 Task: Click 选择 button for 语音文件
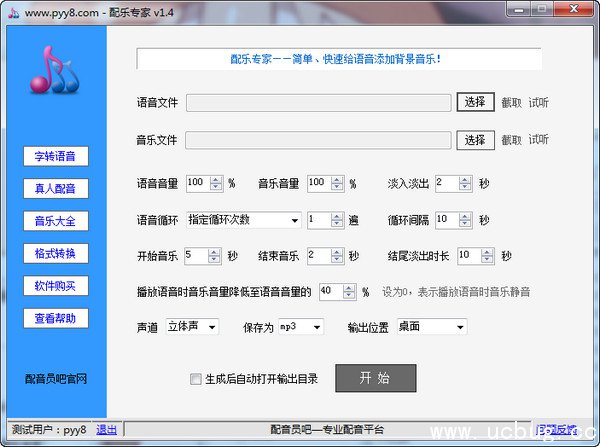tap(475, 102)
